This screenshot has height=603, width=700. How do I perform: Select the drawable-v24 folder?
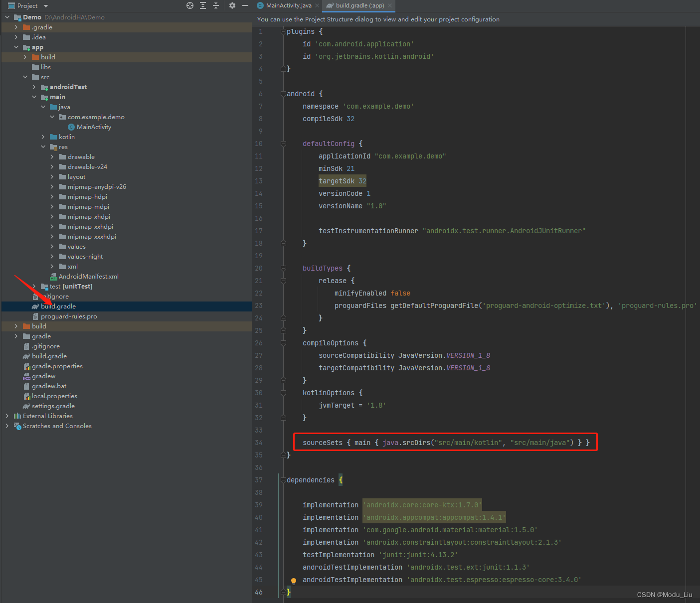coord(87,167)
